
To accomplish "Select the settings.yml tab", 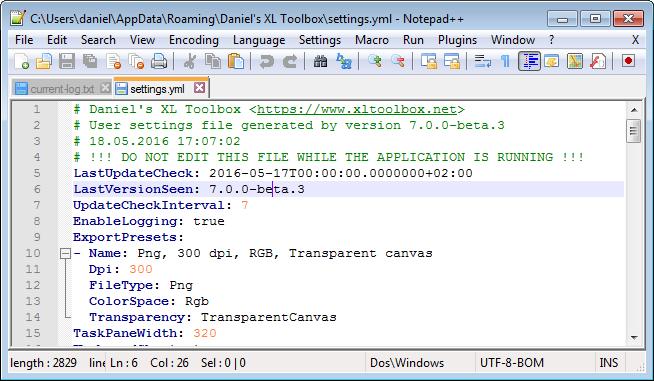I will (161, 88).
